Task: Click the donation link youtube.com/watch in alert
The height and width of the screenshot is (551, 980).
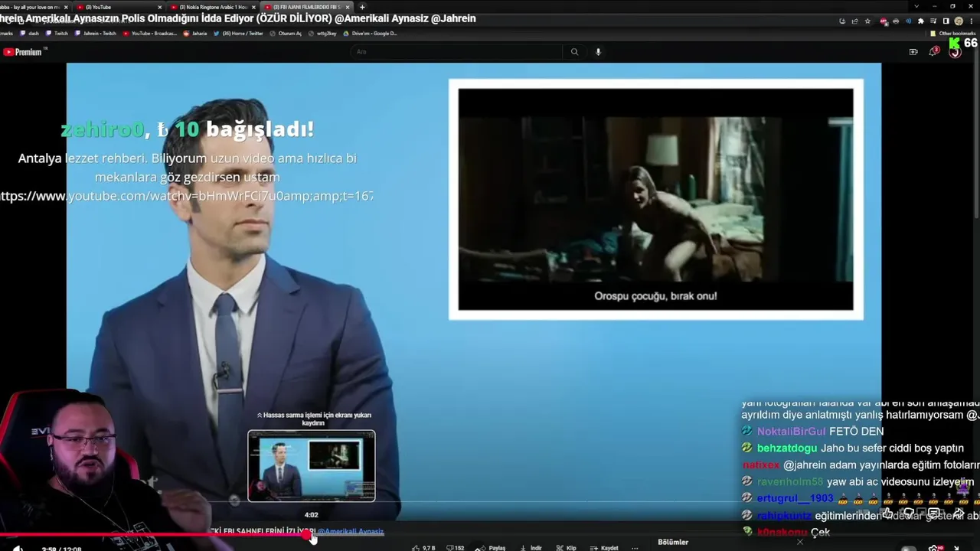Action: tap(187, 196)
